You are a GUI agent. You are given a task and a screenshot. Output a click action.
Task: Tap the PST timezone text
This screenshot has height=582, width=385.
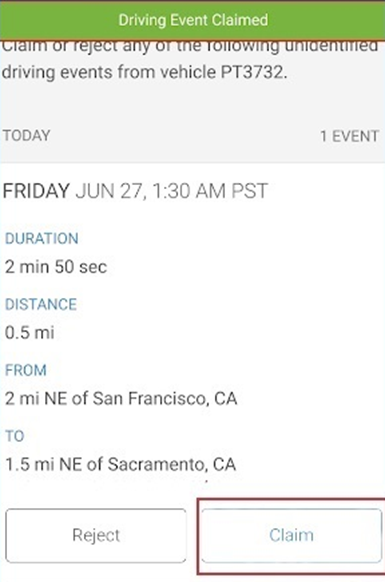click(249, 191)
